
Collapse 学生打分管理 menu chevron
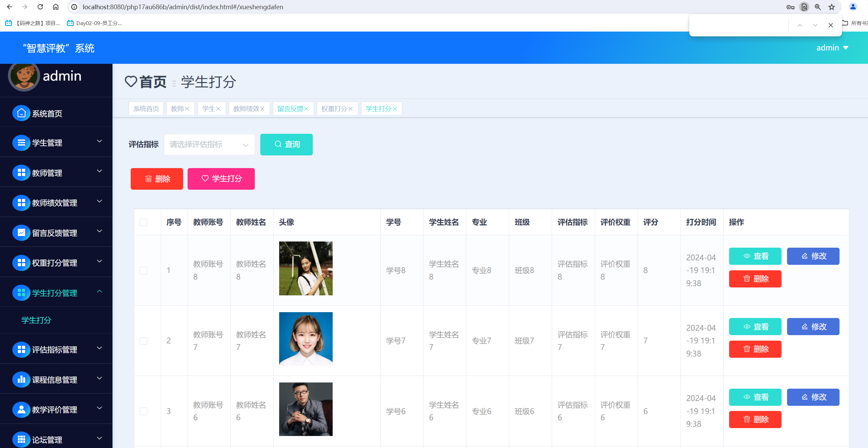click(99, 291)
